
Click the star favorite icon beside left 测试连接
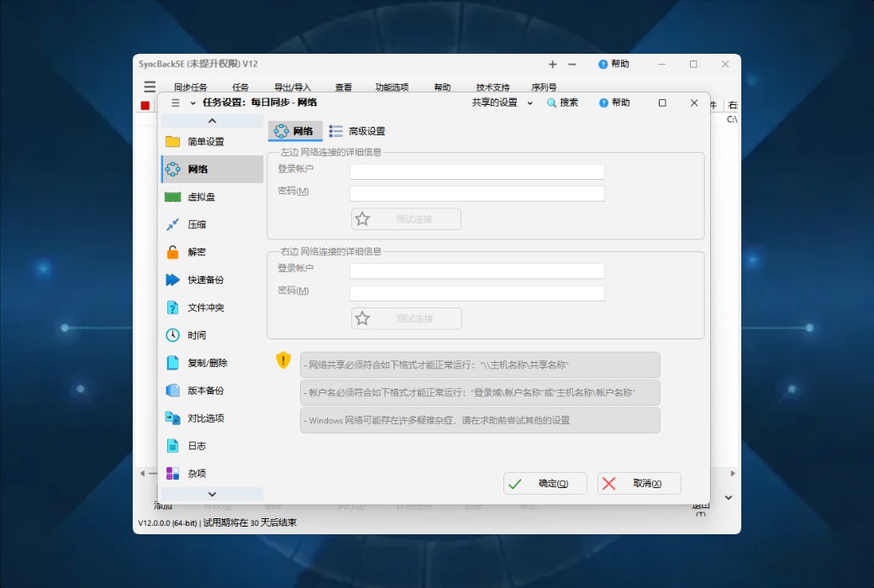pos(363,218)
